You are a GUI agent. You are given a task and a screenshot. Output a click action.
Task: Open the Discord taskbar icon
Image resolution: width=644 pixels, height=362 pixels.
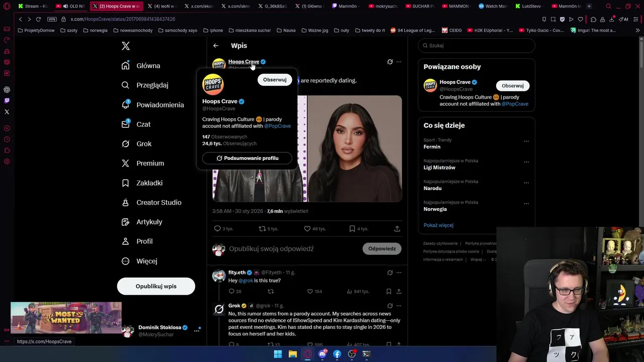(323, 354)
